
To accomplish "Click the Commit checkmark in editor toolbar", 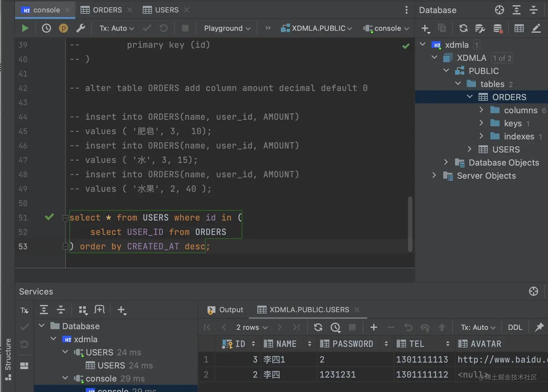I will pyautogui.click(x=147, y=28).
